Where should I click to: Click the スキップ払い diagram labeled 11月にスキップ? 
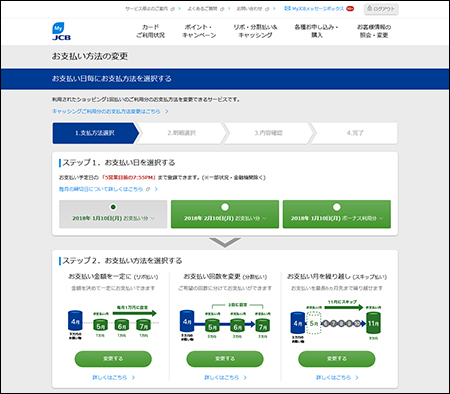click(x=337, y=322)
